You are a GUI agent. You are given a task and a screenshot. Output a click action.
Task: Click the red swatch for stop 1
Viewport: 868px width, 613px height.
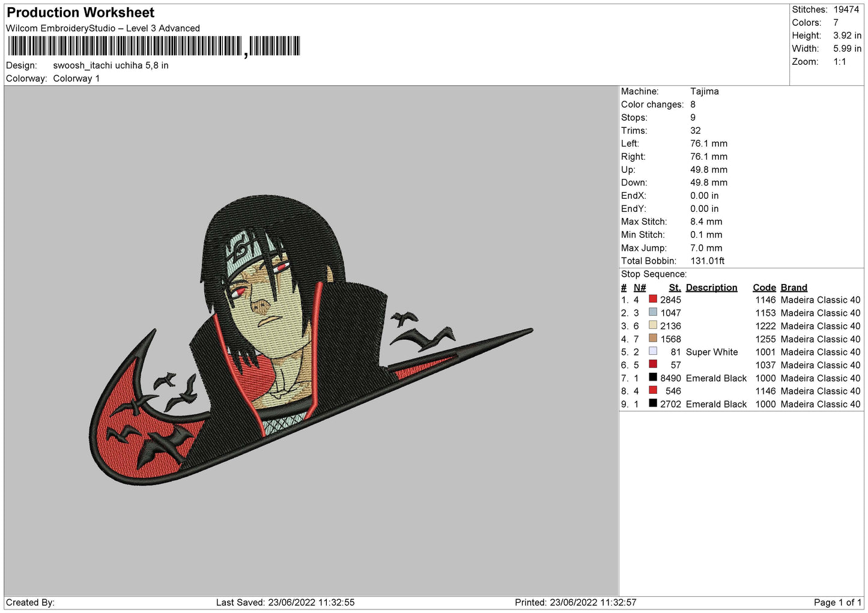click(652, 299)
